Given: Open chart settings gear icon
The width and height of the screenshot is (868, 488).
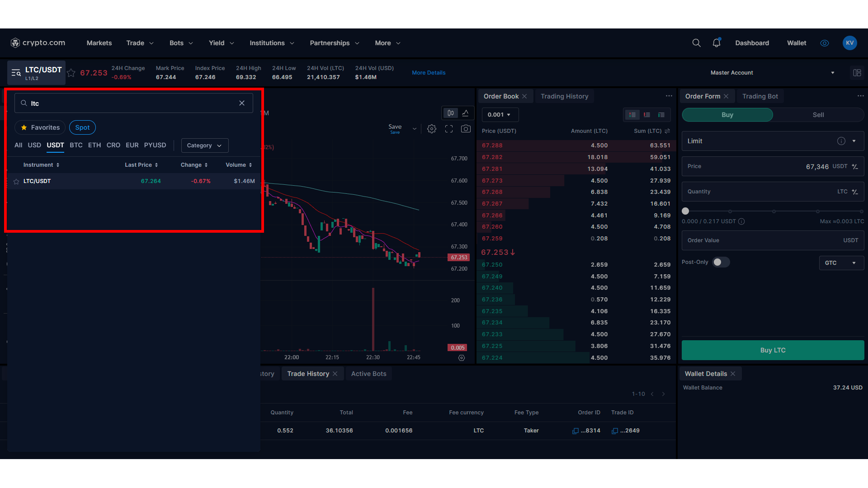Looking at the screenshot, I should point(432,129).
